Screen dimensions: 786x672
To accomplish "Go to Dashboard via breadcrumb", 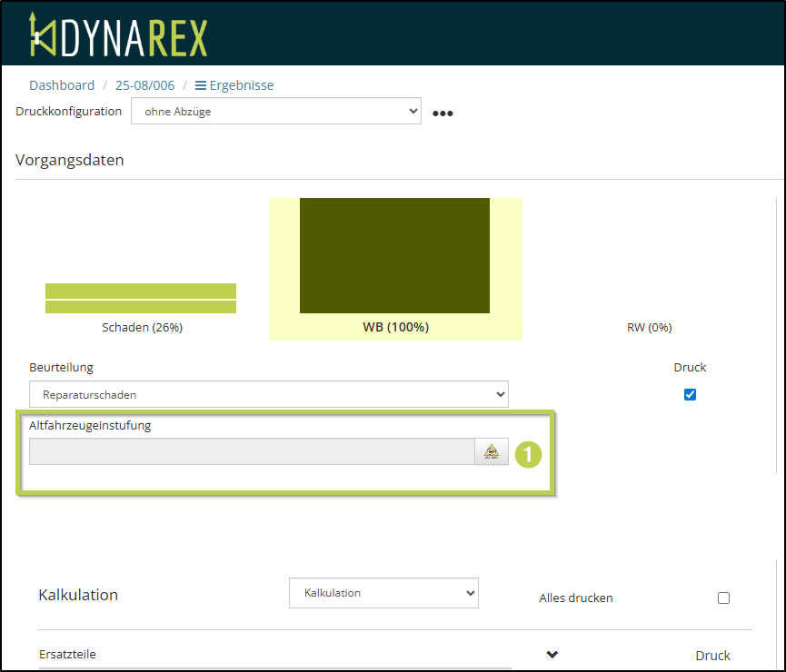I will point(62,85).
